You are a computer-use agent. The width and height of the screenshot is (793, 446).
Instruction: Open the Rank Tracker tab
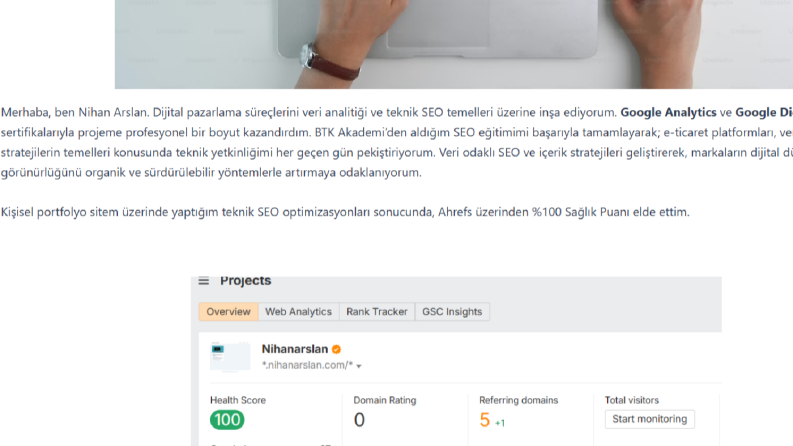point(377,311)
